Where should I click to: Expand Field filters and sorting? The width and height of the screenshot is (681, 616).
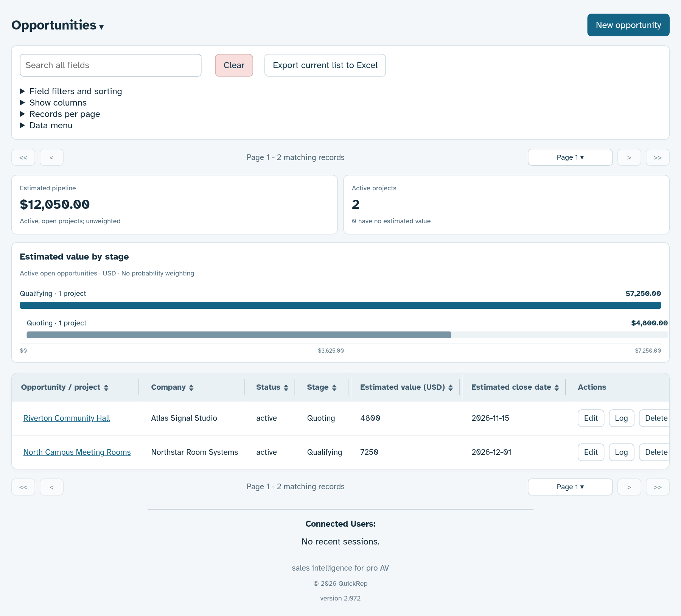click(71, 91)
